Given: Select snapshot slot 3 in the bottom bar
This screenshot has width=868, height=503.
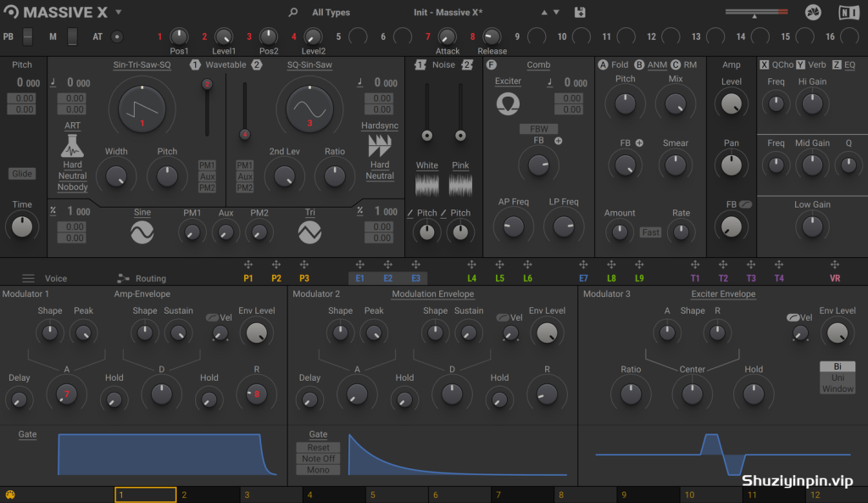Looking at the screenshot, I should click(x=271, y=495).
